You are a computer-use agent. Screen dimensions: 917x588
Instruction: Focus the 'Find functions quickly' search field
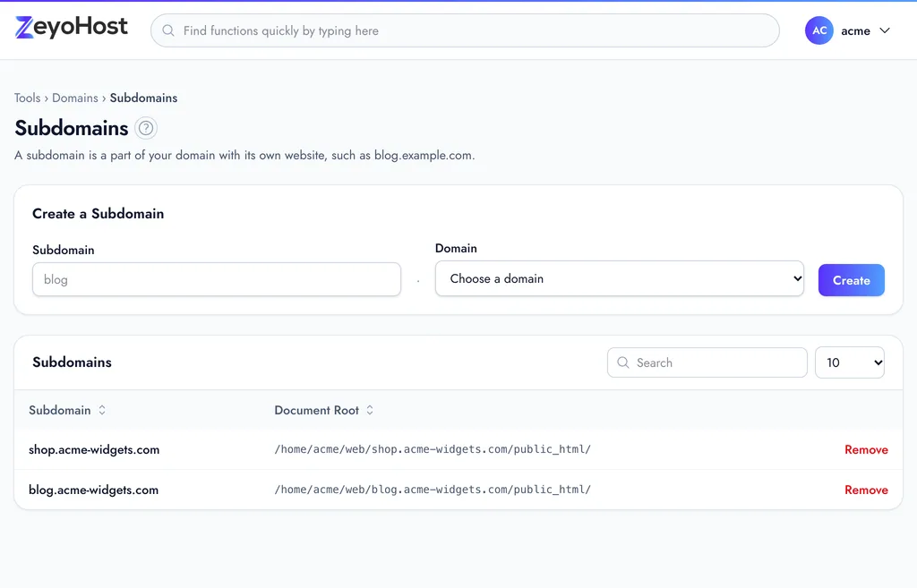point(465,30)
